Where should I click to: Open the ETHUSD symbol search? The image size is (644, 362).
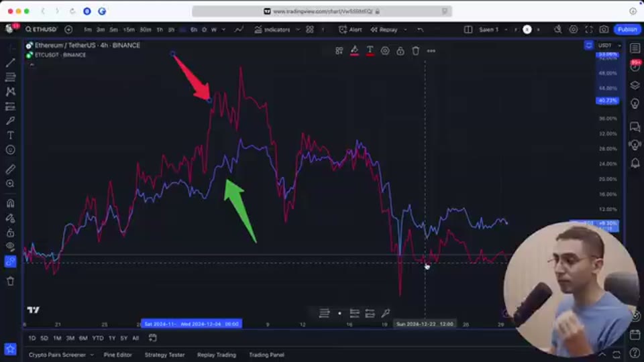click(x=41, y=29)
